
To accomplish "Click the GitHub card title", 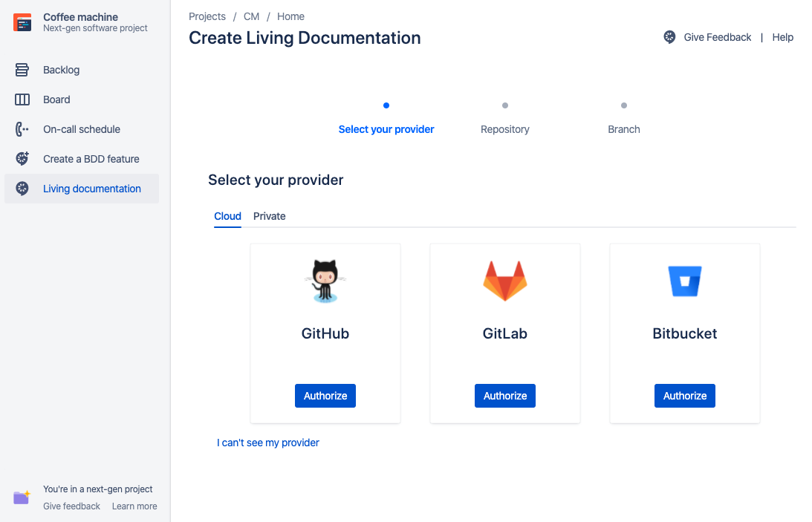I will 325,333.
